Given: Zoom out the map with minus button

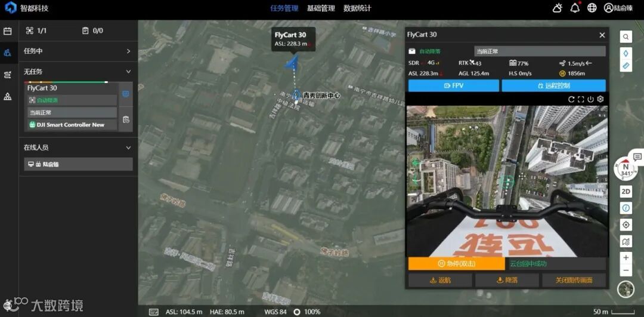Looking at the screenshot, I should (x=626, y=270).
